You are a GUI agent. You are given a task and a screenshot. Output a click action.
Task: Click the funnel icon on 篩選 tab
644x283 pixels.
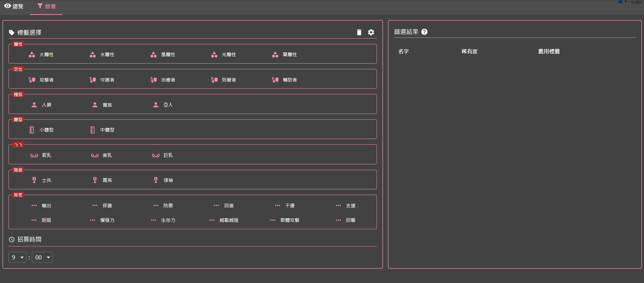tap(40, 6)
